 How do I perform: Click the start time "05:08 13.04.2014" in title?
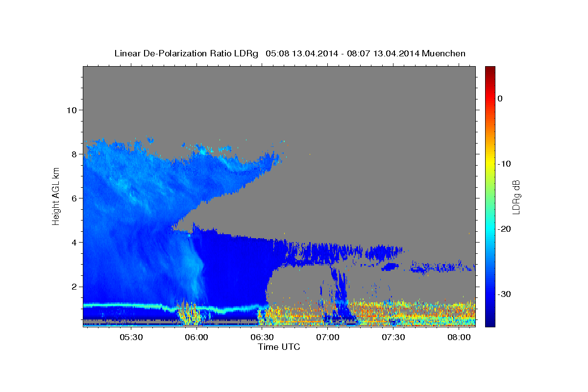coord(302,53)
